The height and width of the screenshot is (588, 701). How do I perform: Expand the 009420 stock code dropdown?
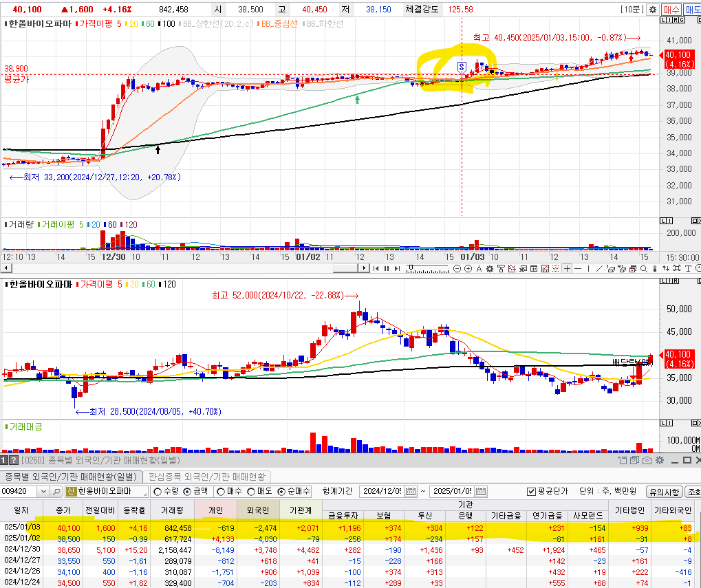(43, 492)
